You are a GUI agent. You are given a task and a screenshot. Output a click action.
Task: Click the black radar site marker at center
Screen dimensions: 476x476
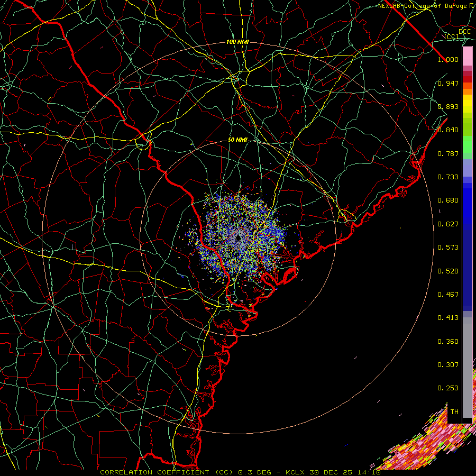point(239,237)
